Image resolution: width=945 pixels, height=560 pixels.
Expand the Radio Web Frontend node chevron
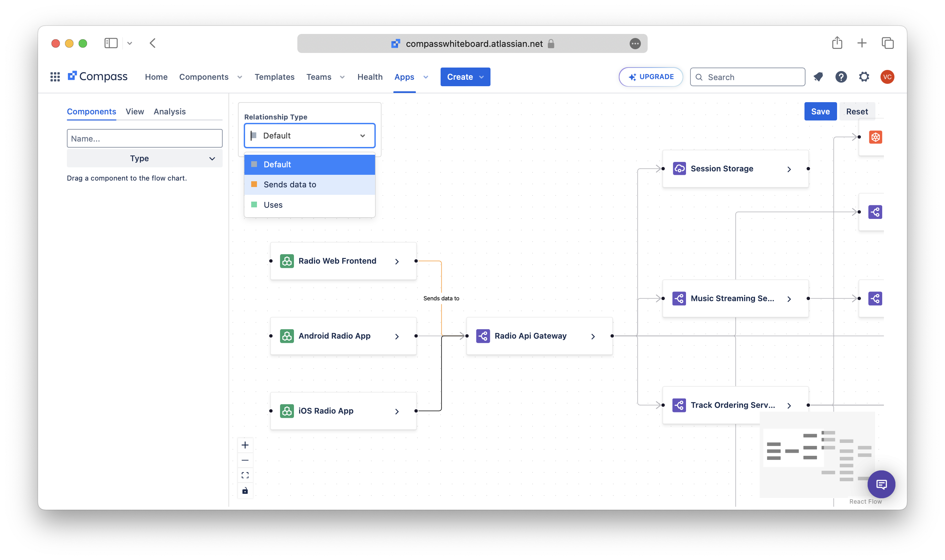pyautogui.click(x=397, y=262)
